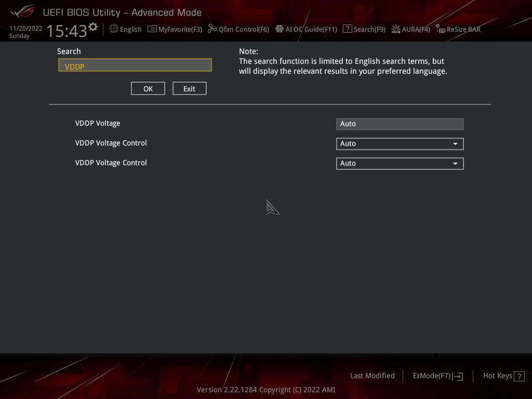The height and width of the screenshot is (399, 532).
Task: Select English language option
Action: point(130,29)
